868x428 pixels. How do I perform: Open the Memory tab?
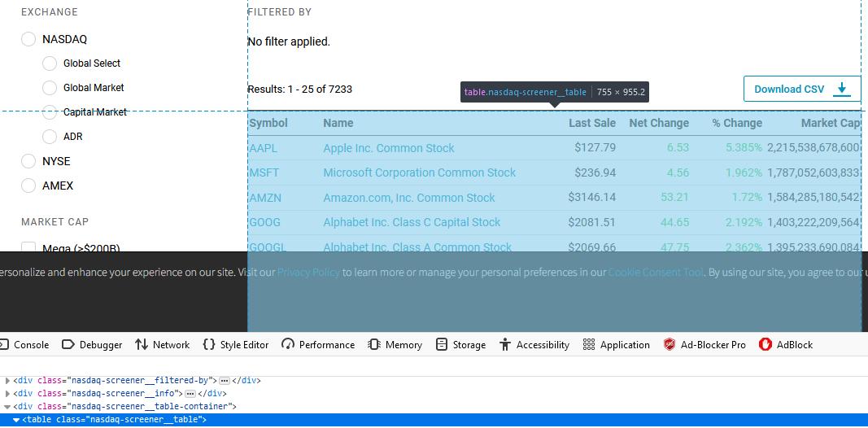point(395,344)
